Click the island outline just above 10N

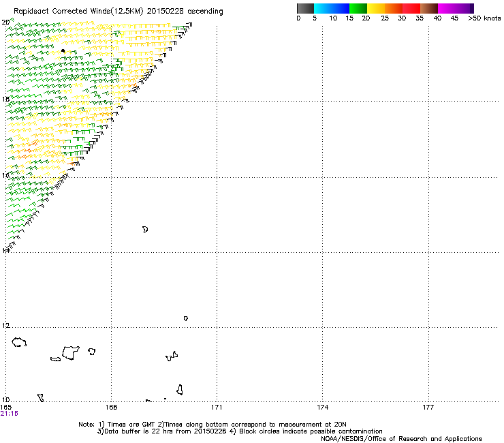(x=180, y=390)
